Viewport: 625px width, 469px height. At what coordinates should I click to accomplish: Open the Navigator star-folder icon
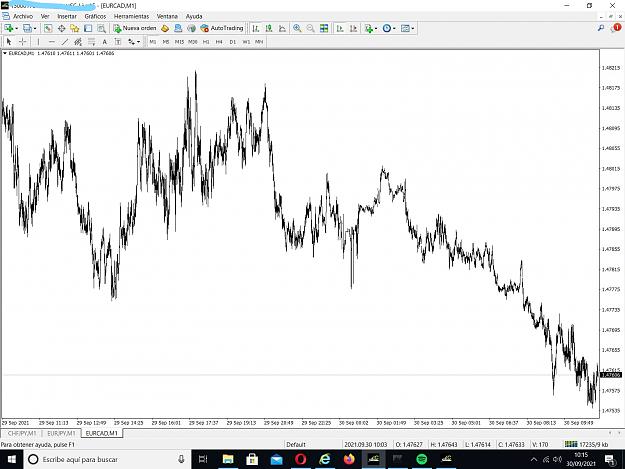(x=75, y=28)
